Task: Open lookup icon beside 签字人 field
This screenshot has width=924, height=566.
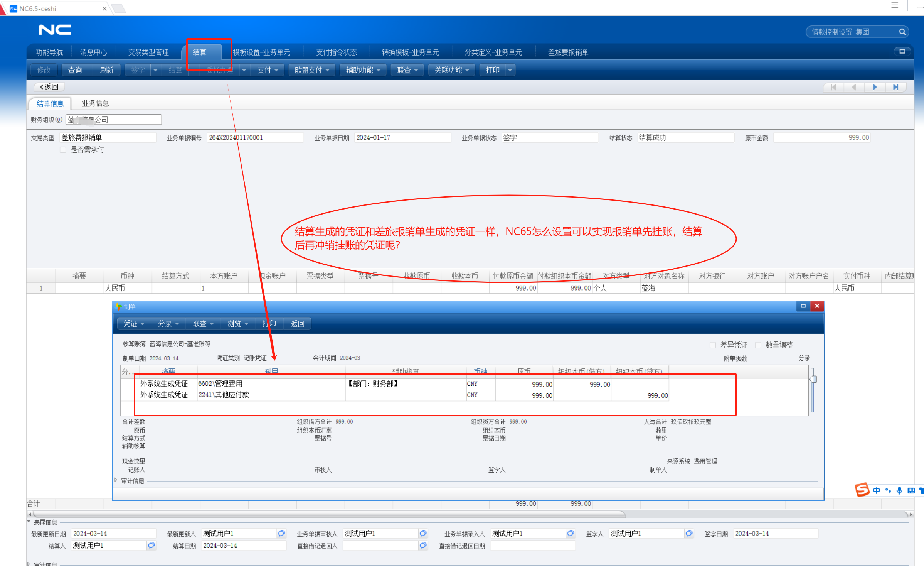Action: (x=689, y=533)
